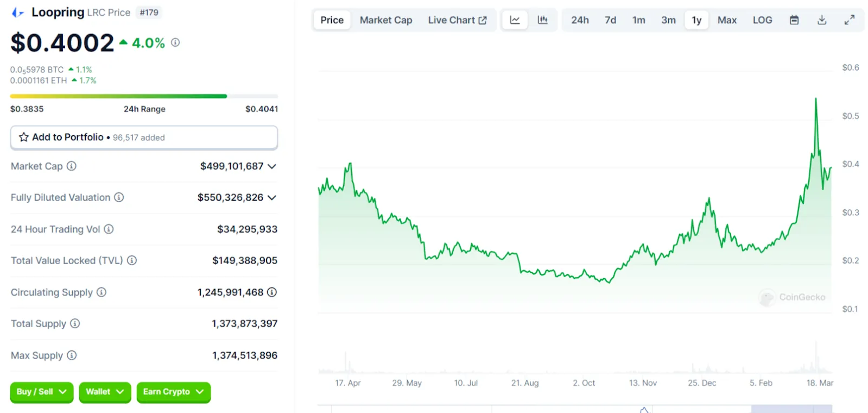Click the star to add Loopring to portfolio
868x413 pixels.
click(x=23, y=137)
